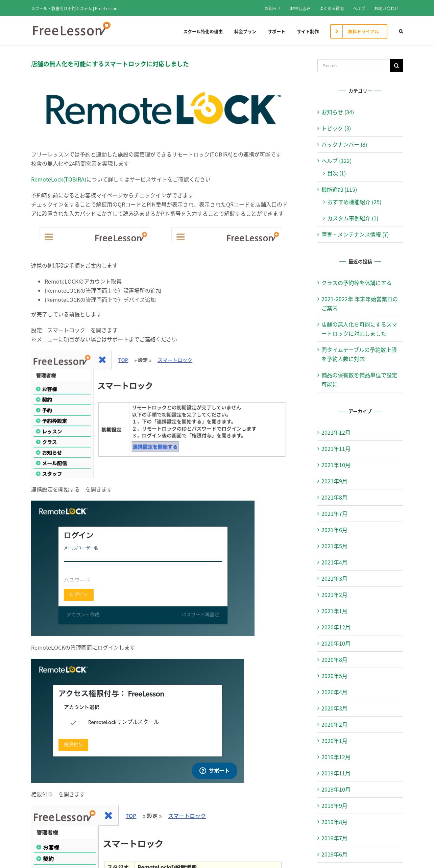This screenshot has height=868, width=434.
Task: Click 連携設定を開始する button in screenshot
Action: (155, 447)
